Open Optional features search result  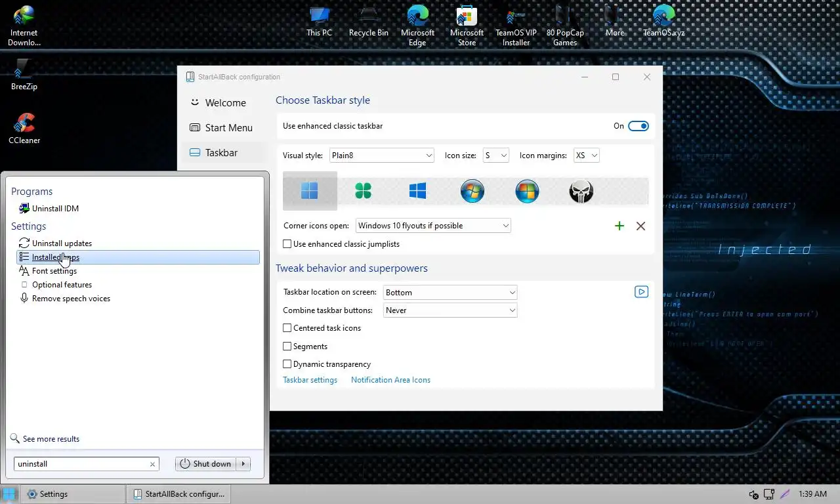tap(138, 285)
